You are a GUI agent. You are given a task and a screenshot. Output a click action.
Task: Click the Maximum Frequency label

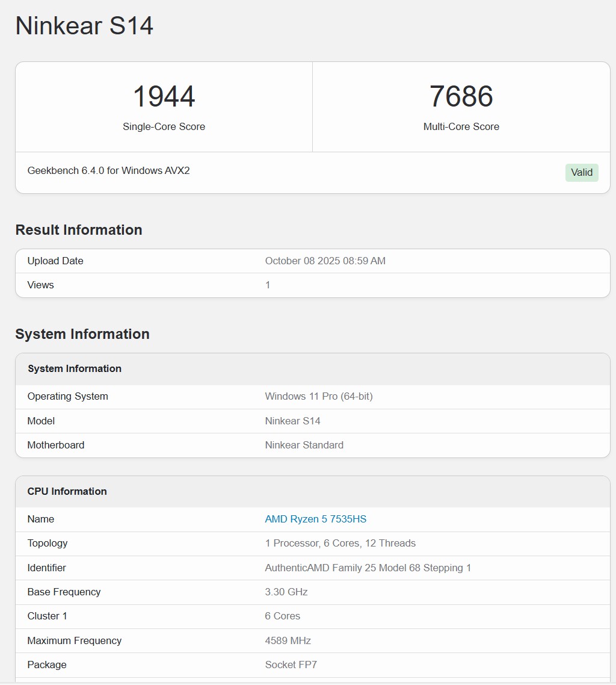pos(75,640)
